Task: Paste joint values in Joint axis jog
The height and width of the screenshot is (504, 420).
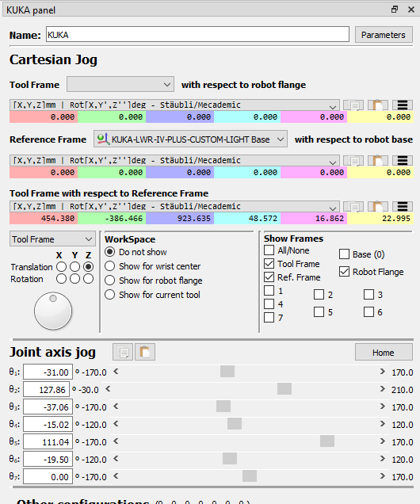Action: pyautogui.click(x=145, y=352)
